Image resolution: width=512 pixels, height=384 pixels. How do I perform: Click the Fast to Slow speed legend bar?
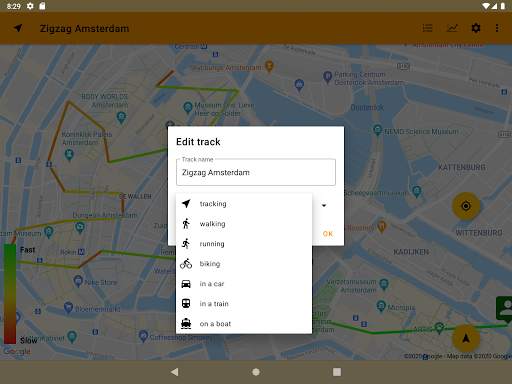(x=10, y=294)
